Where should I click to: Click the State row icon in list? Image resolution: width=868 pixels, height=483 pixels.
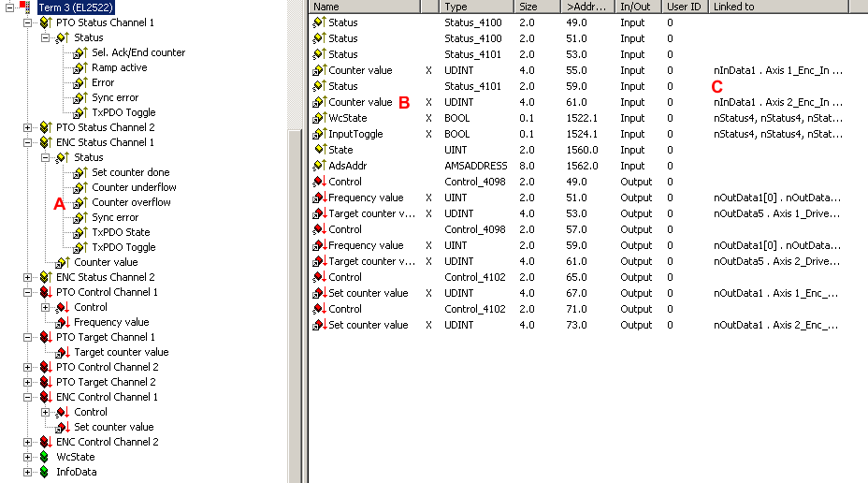pyautogui.click(x=319, y=150)
